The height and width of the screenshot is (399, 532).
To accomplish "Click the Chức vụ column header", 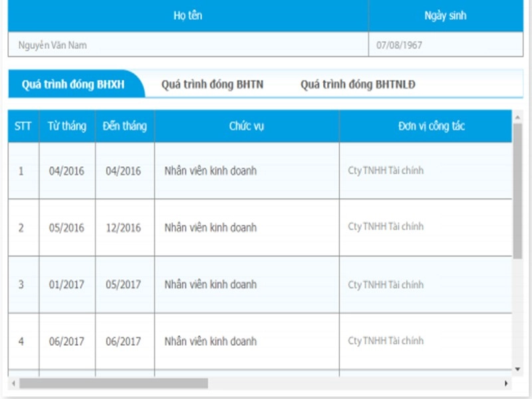I will coord(245,126).
